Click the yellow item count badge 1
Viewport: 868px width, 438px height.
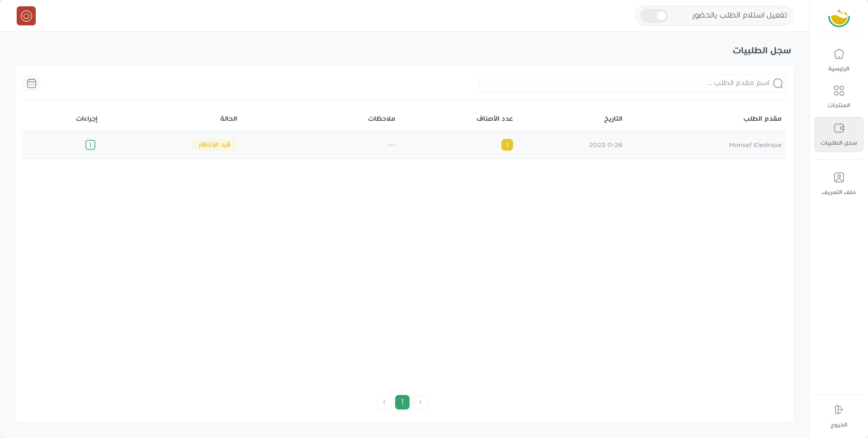coord(507,145)
